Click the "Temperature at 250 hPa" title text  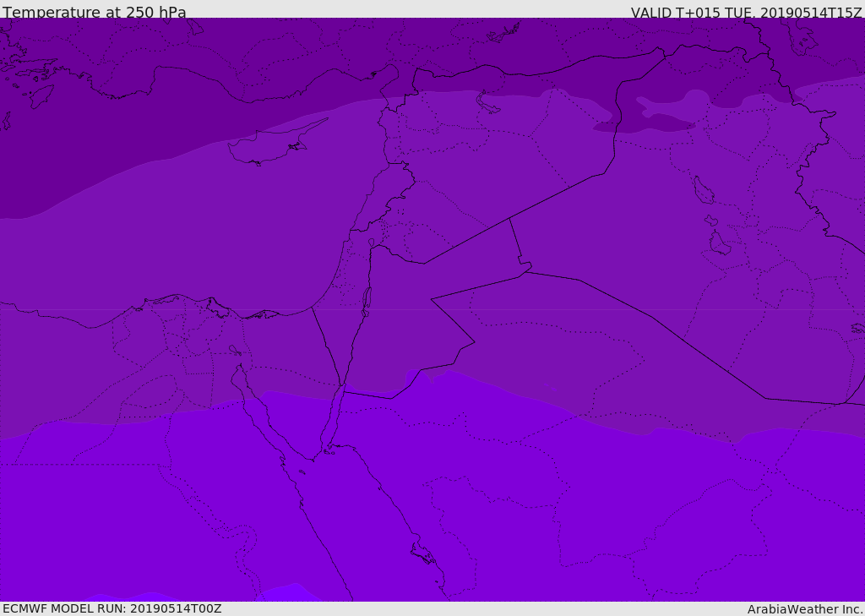(95, 12)
